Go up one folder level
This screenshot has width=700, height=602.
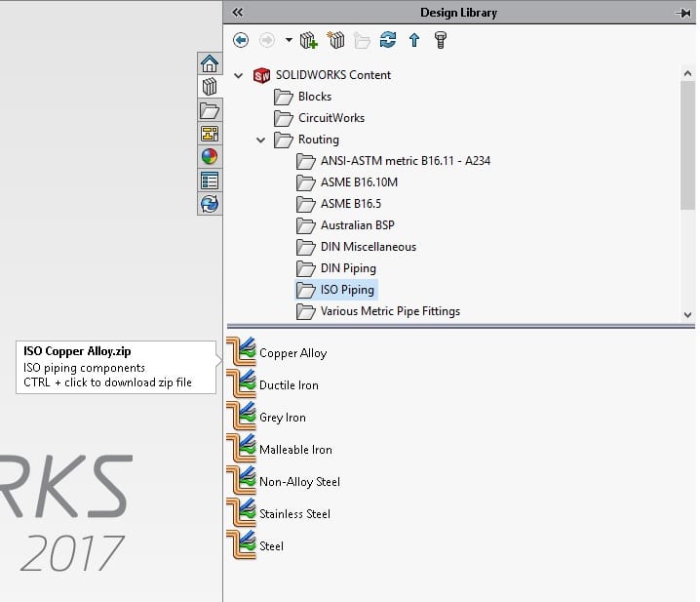[x=414, y=40]
